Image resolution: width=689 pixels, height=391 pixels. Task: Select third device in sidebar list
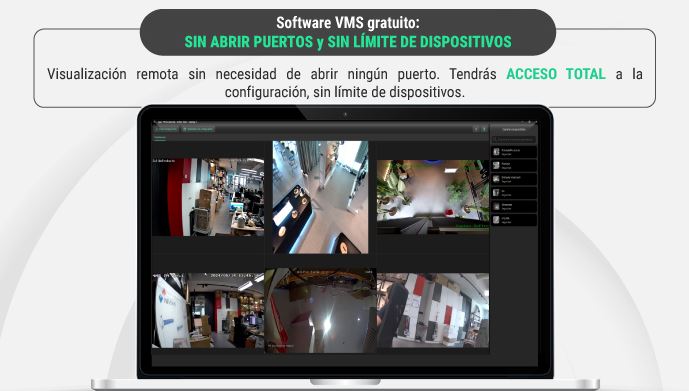point(514,179)
